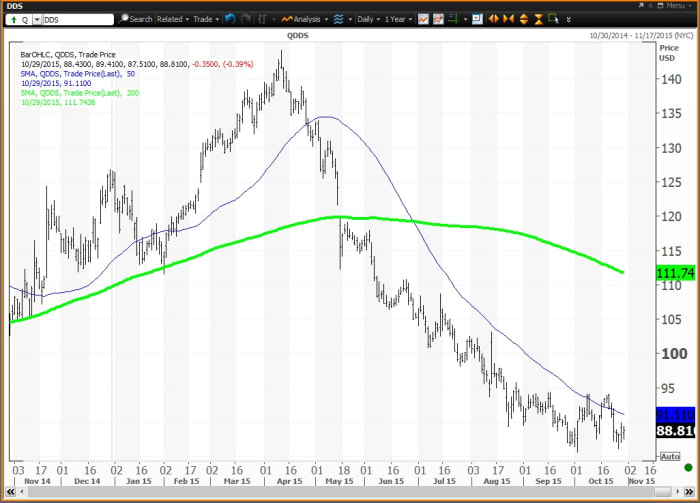The height and width of the screenshot is (503, 700).
Task: Open the Related menu
Action: [x=172, y=19]
